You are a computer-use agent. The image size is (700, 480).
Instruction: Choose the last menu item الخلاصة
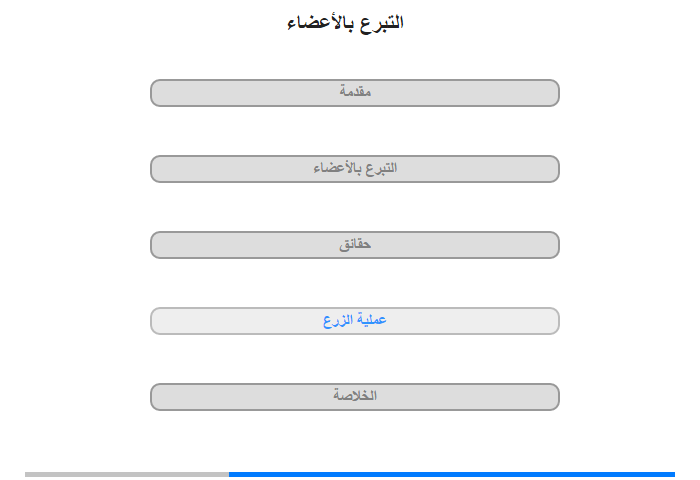coord(354,397)
